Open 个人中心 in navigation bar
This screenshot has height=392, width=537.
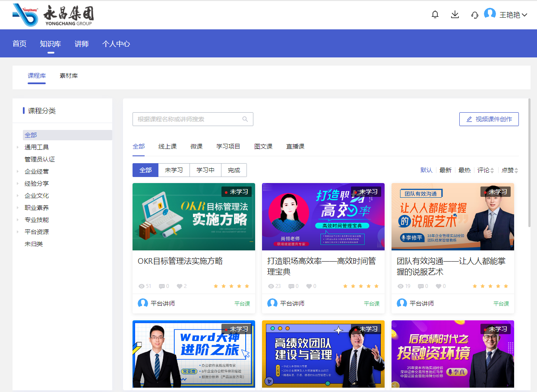click(116, 44)
